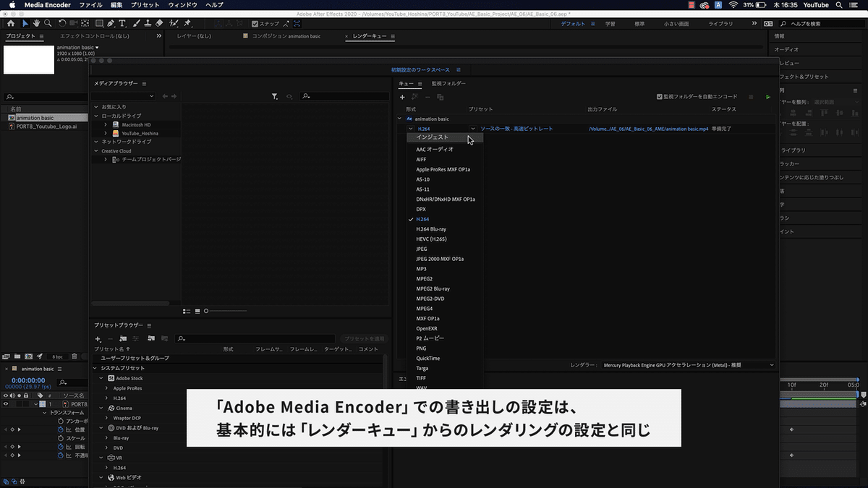This screenshot has width=868, height=488.
Task: Select the Selection arrow tool
Action: tap(26, 23)
